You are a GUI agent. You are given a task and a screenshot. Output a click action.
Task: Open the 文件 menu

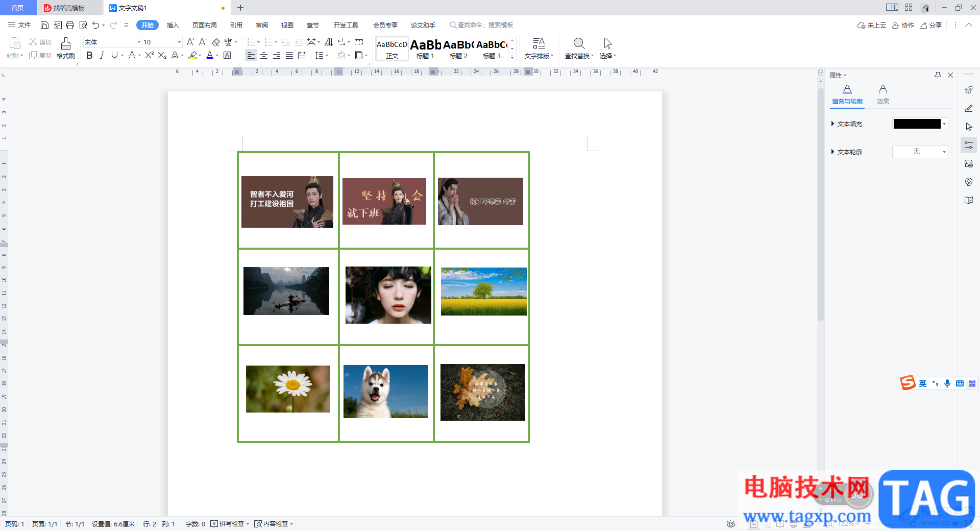coord(19,25)
